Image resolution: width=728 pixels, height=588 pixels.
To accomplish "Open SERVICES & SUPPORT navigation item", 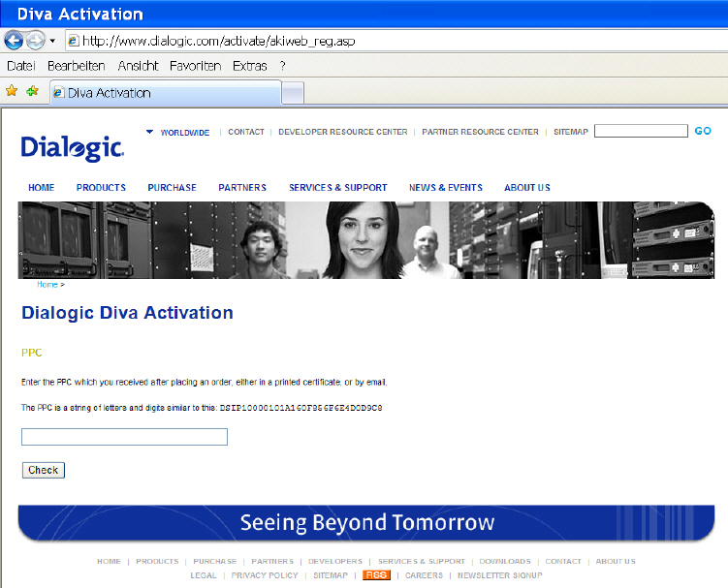I will [338, 188].
